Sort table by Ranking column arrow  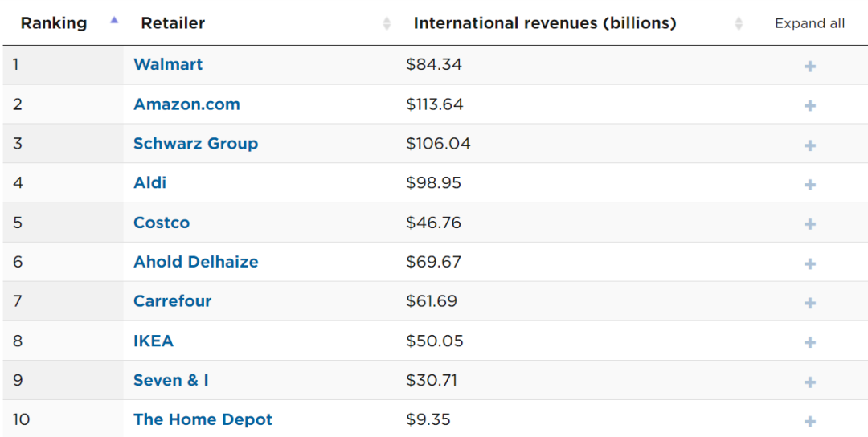pyautogui.click(x=114, y=22)
